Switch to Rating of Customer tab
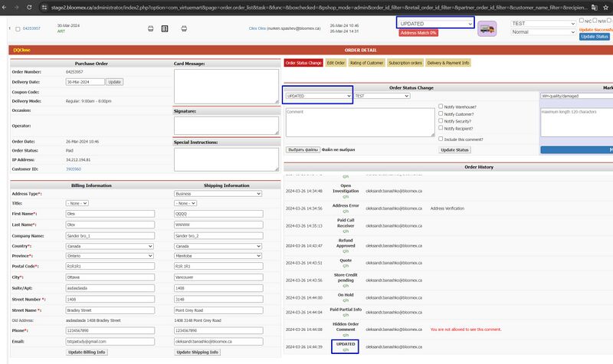Screen dimensions: 613x364 (367, 63)
